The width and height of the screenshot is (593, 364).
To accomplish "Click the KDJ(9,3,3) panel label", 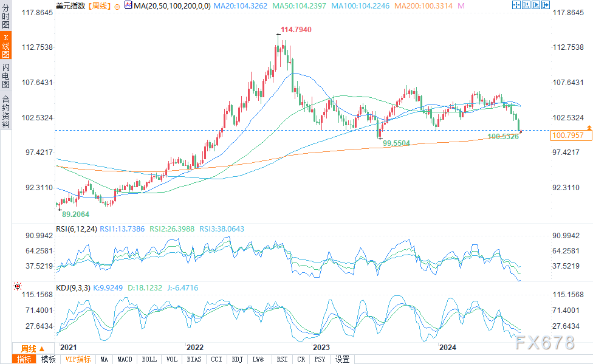I will [73, 288].
